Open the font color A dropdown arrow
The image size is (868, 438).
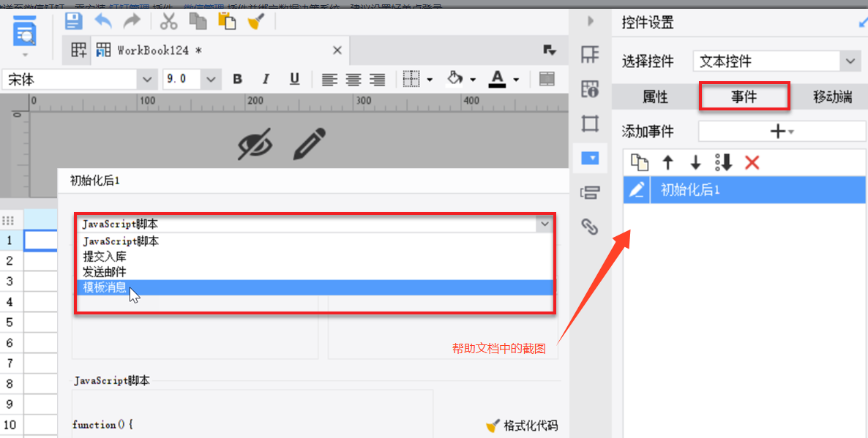[x=516, y=80]
